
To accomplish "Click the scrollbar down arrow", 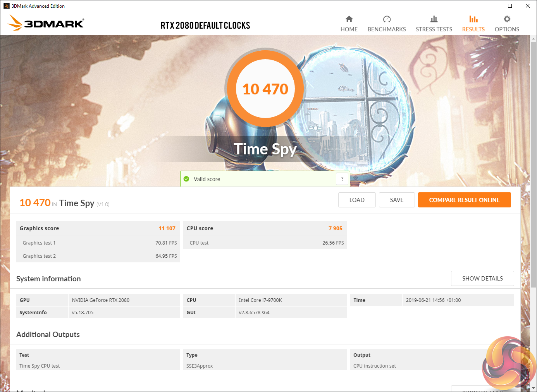I will [533, 388].
